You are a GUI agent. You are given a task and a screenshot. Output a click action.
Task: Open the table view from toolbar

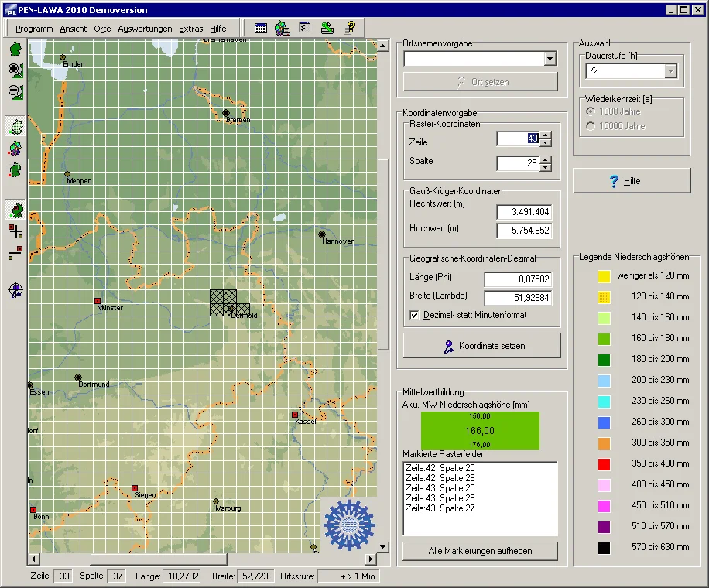(x=260, y=29)
